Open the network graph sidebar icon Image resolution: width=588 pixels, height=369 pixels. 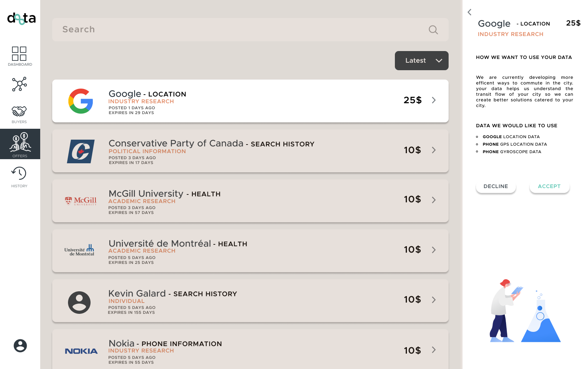pos(19,84)
